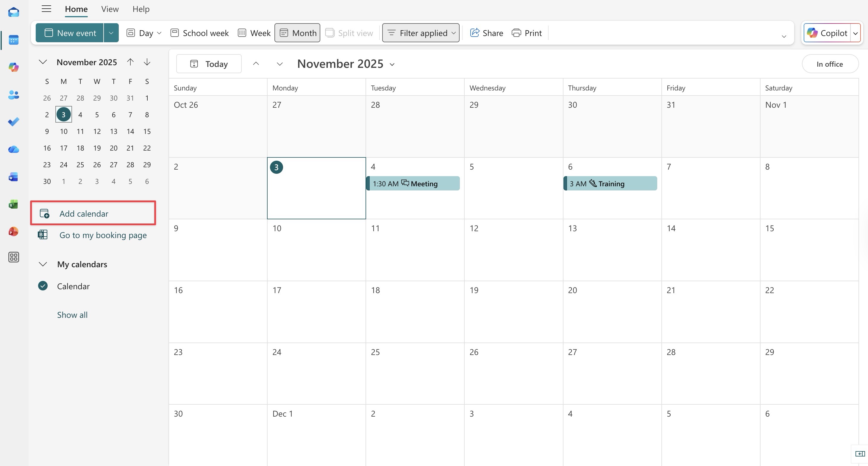Launch PowerPoint from the left rail

[13, 232]
